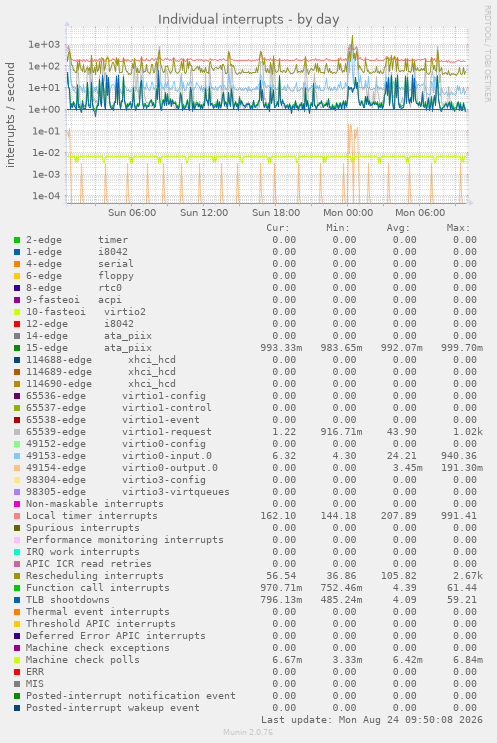Click the Individual interrupts - by day title
The image size is (497, 743).
[248, 19]
